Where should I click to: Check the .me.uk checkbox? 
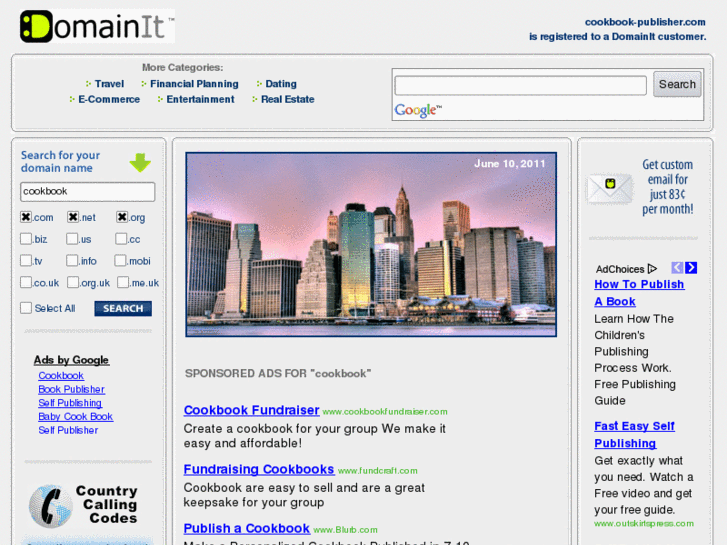pyautogui.click(x=123, y=282)
